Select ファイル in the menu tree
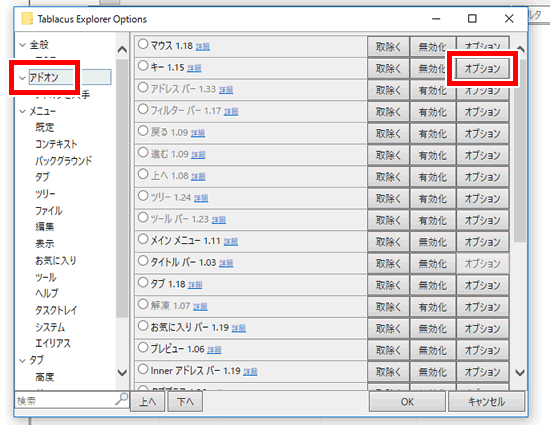The image size is (550, 425). [x=49, y=211]
